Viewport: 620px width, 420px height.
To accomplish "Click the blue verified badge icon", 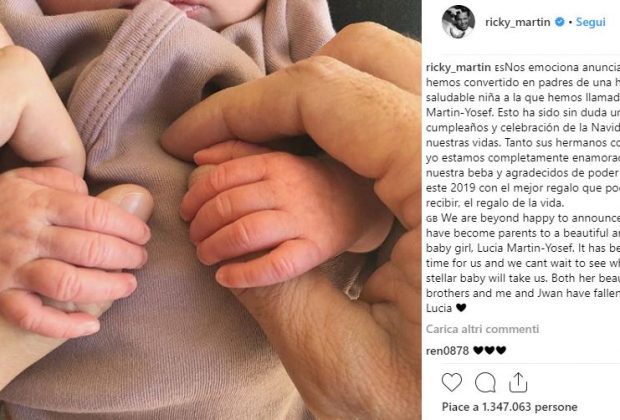I will click(x=560, y=22).
